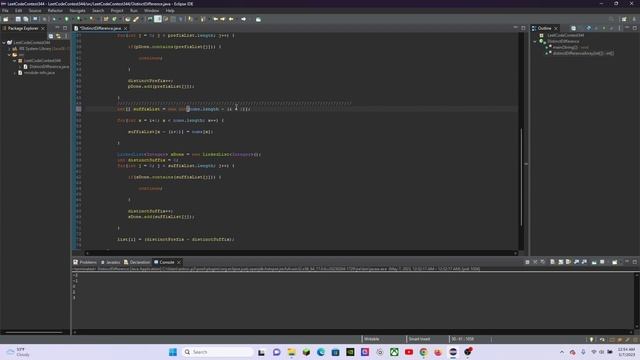Screen dimensions: 640x360
Task: Click the Eclipse icon in the taskbar
Action: click(x=453, y=352)
